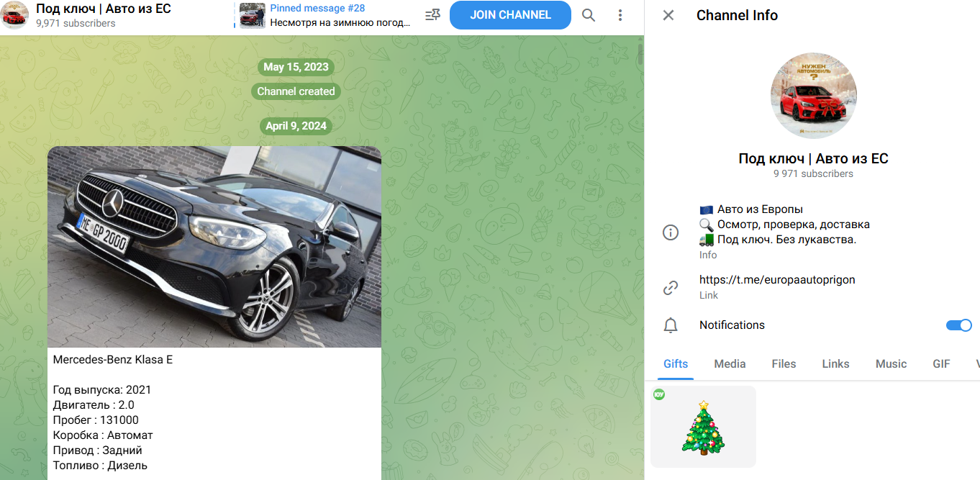
Task: Close the Channel Info panel
Action: [x=668, y=15]
